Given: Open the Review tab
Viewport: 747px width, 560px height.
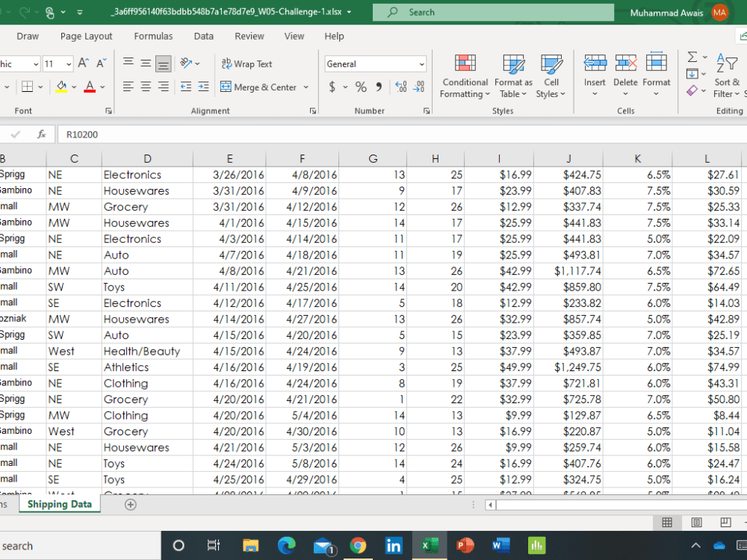Looking at the screenshot, I should [x=249, y=36].
